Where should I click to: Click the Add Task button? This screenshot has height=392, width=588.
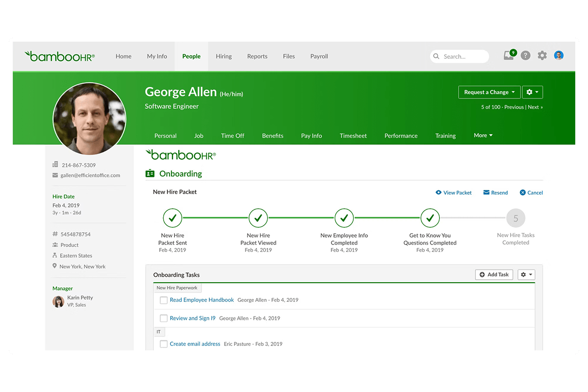(x=494, y=275)
